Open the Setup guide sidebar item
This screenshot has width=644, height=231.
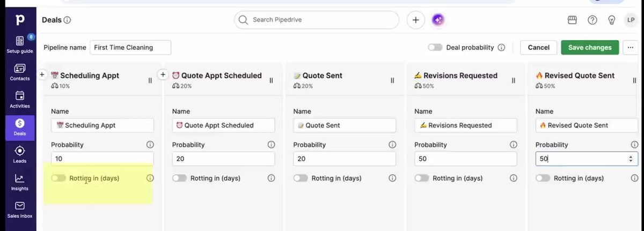click(x=20, y=44)
